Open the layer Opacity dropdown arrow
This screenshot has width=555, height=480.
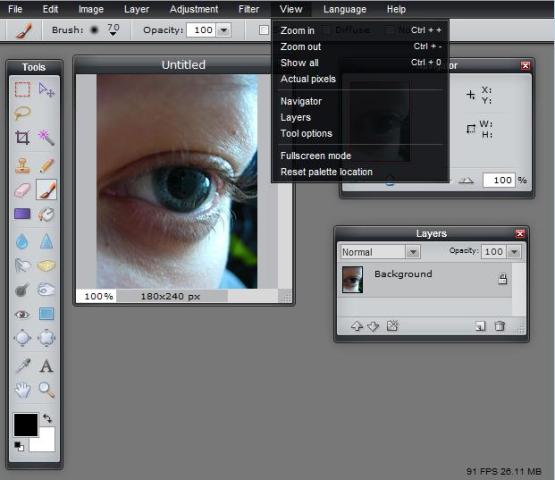click(x=514, y=252)
